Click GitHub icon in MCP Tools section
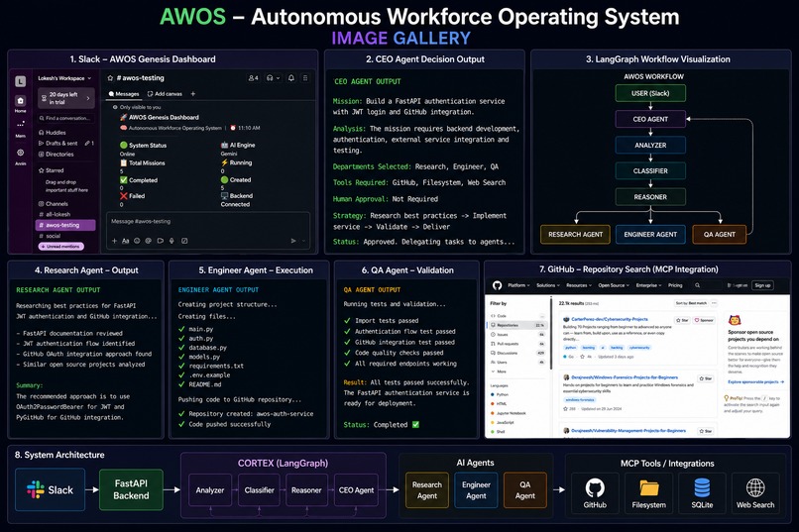Screen dimensions: 799x532 pyautogui.click(x=595, y=487)
